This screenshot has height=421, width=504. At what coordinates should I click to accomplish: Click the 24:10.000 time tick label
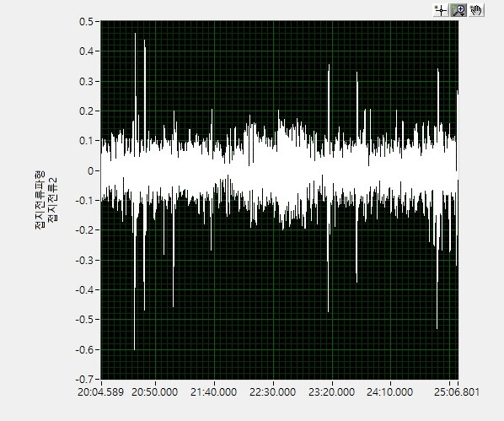[390, 392]
